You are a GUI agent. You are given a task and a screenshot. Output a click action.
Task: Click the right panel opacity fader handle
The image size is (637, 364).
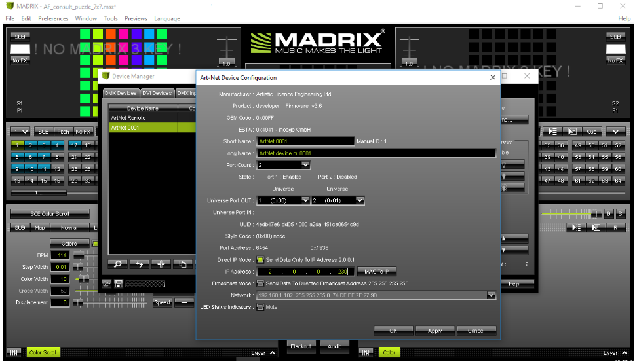pos(596,213)
